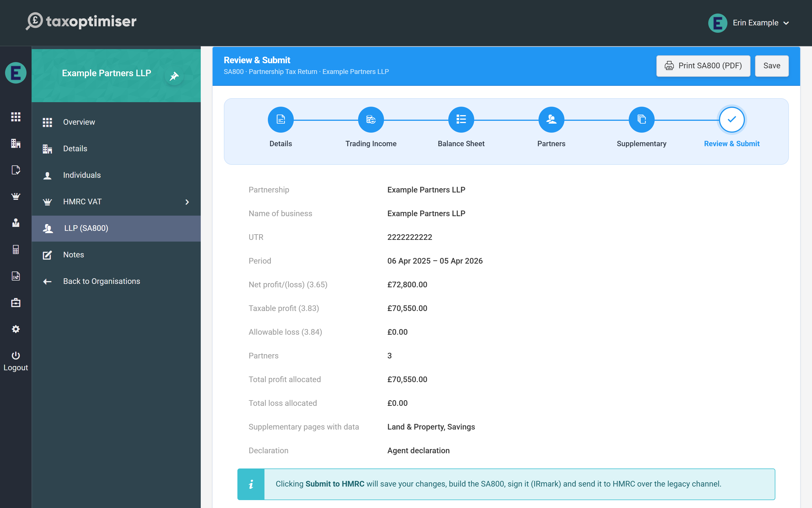The image size is (812, 508).
Task: Open the person-with-tie icon in the left rail
Action: tap(16, 223)
